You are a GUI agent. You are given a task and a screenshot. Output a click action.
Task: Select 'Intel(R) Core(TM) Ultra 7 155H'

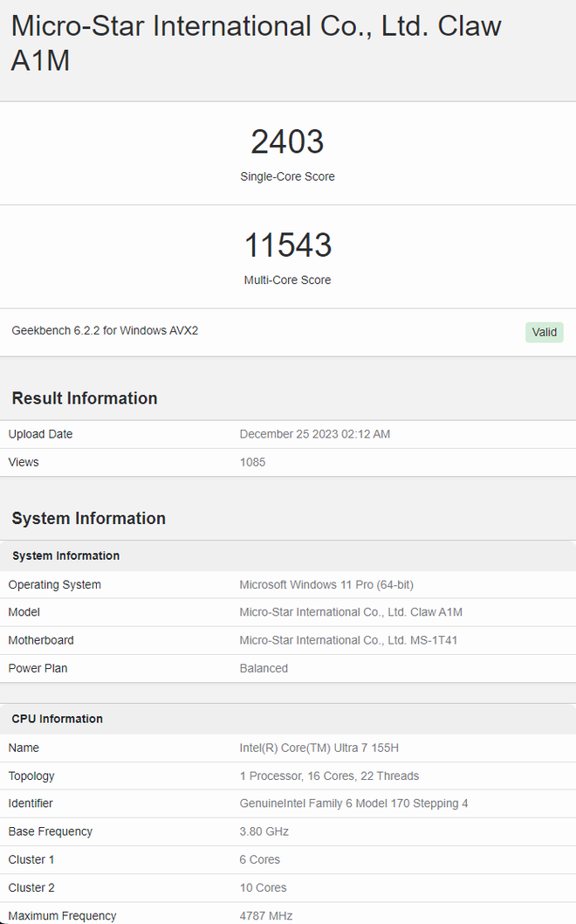[319, 748]
